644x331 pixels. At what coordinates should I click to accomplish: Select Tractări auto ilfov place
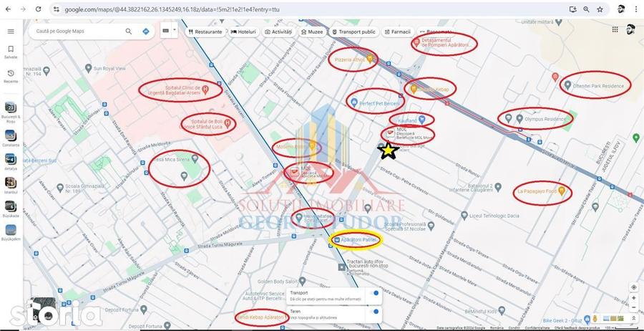[x=342, y=267]
